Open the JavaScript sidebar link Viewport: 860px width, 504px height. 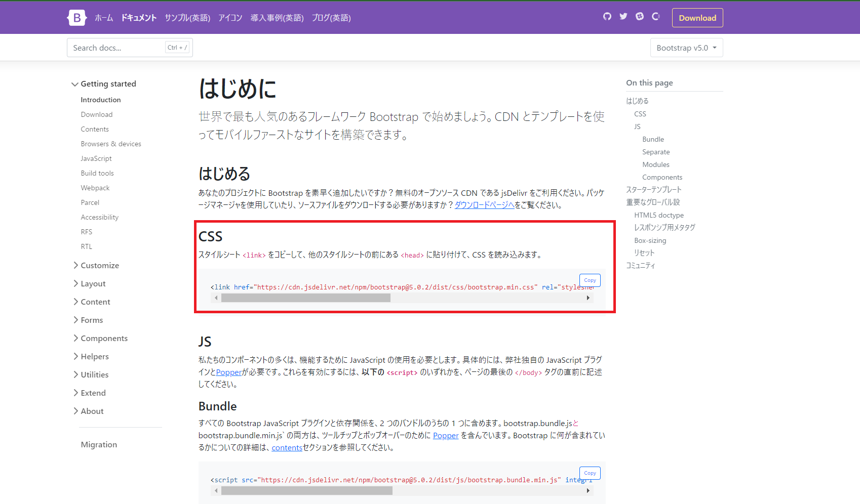coord(96,158)
